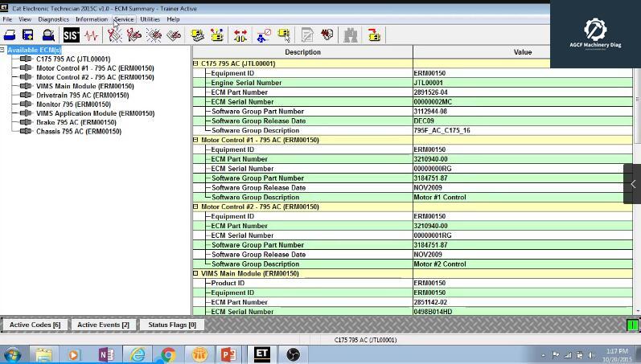This screenshot has width=641, height=364.
Task: Open Internet Explorer from the taskbar
Action: 138,354
